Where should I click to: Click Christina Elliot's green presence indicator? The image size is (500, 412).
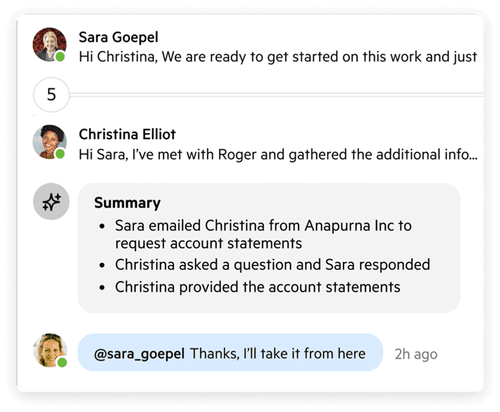(60, 154)
